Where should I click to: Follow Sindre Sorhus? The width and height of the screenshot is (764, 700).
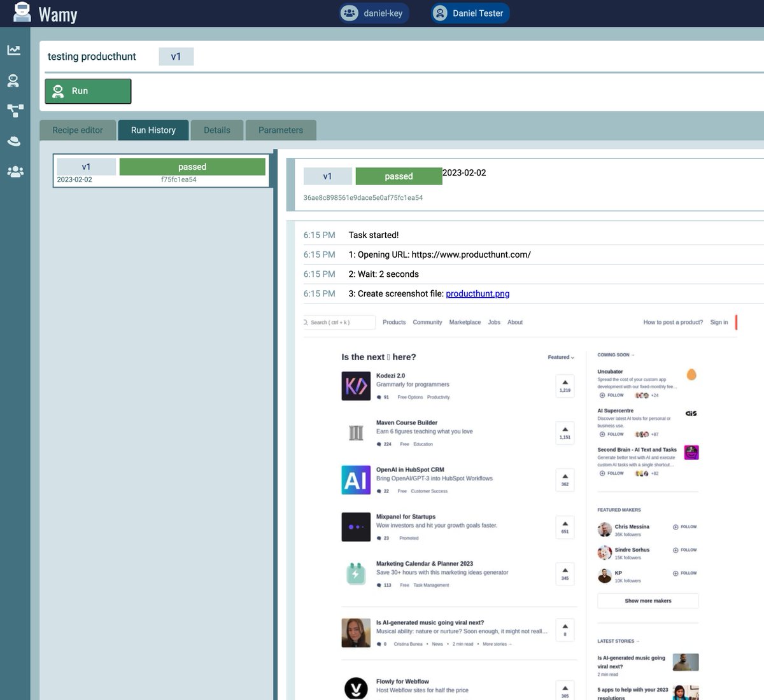tap(685, 550)
